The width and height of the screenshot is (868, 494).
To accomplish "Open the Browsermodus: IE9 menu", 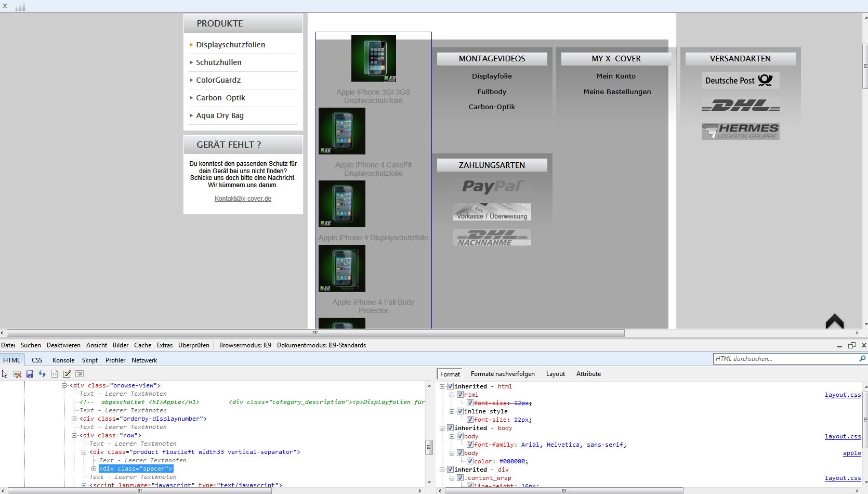I will (245, 345).
